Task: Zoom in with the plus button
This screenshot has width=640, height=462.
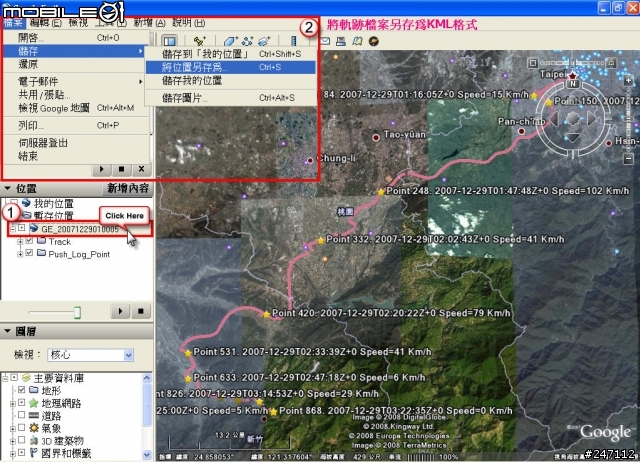Action: coord(629,81)
